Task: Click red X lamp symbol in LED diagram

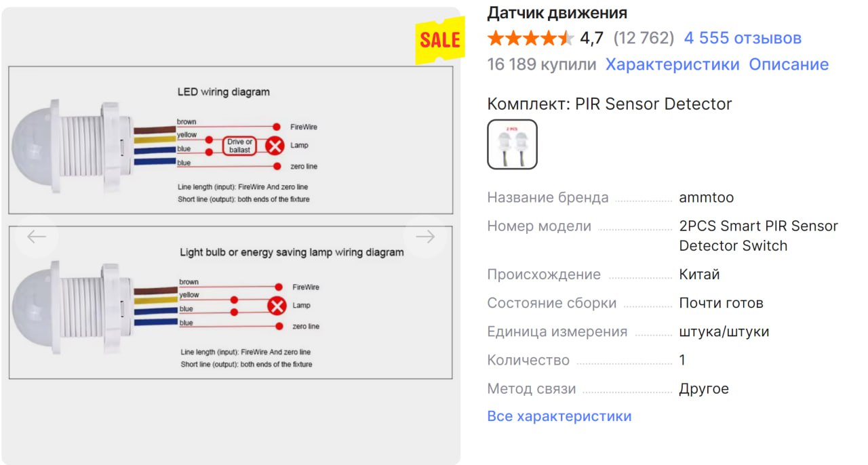Action: (275, 146)
